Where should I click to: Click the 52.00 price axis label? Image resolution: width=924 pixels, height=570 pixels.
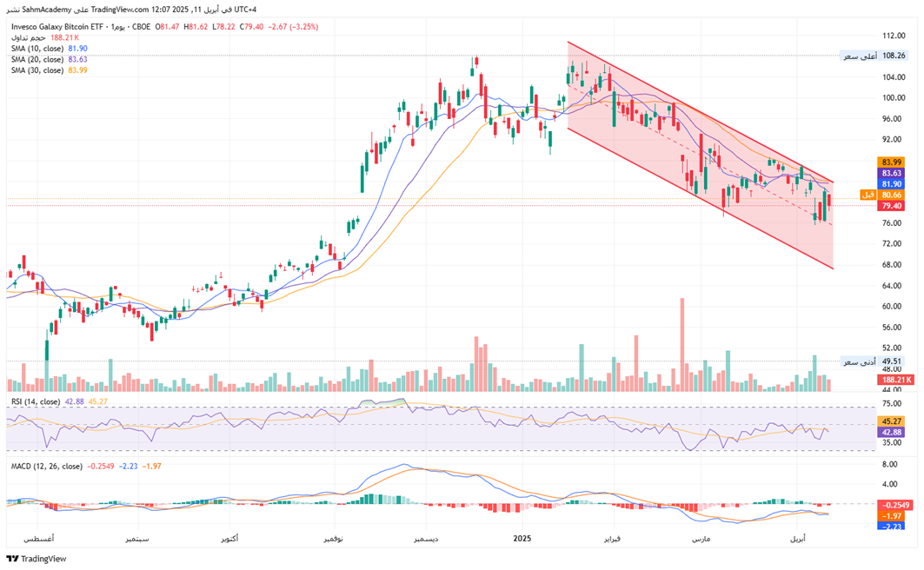click(x=892, y=348)
